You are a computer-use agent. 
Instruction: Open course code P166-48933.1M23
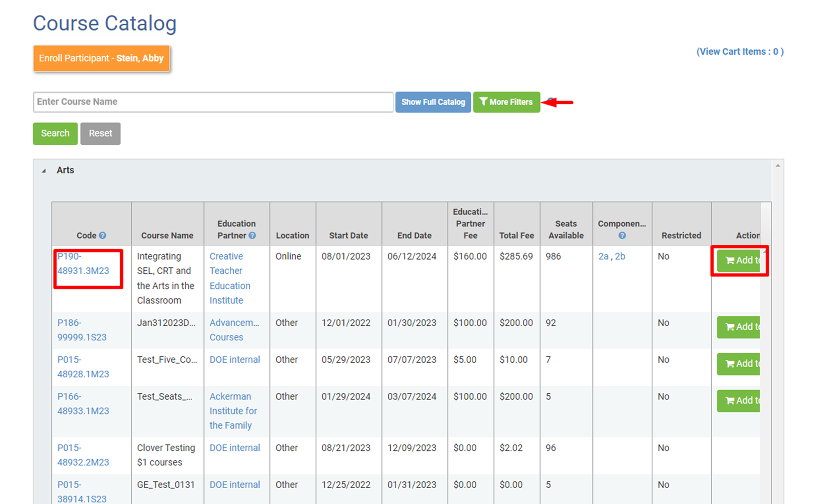coord(83,403)
